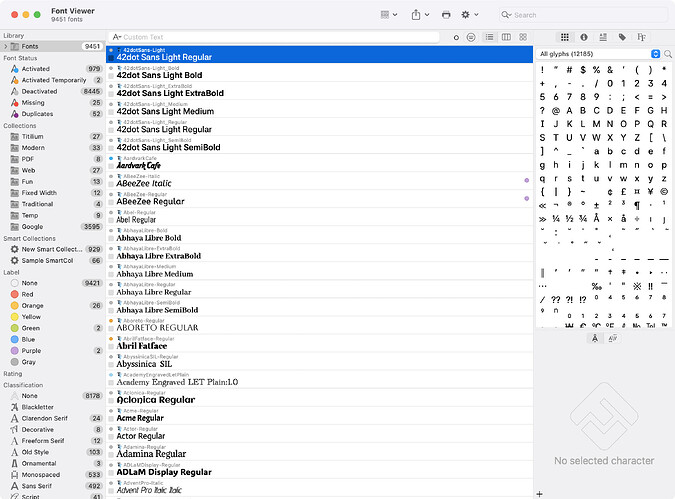Select Missing fonts status
This screenshot has width=675, height=499.
tap(52, 102)
